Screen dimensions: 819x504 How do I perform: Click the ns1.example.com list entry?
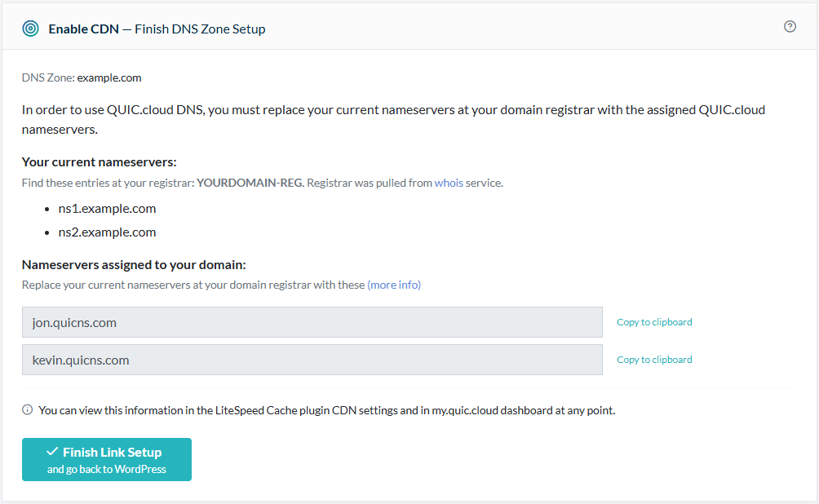click(107, 208)
